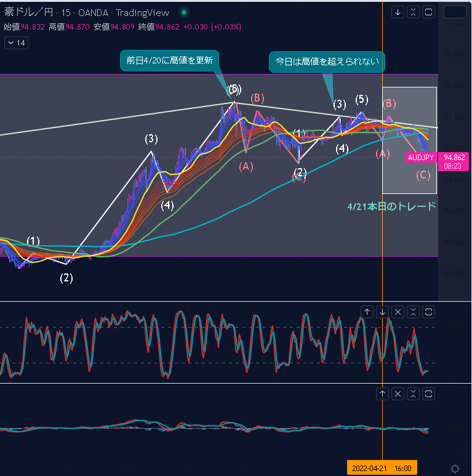
Task: Maximize the stochastic oscillator pane
Action: 429,312
